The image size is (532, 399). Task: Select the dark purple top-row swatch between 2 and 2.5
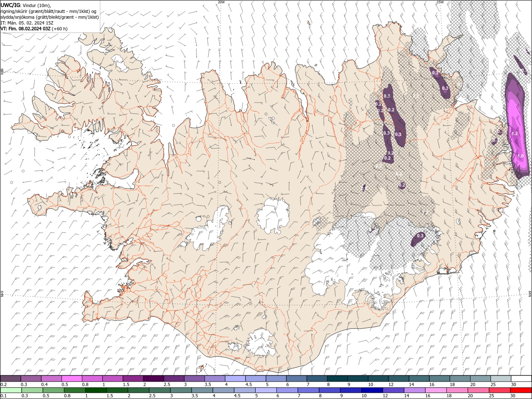153,379
